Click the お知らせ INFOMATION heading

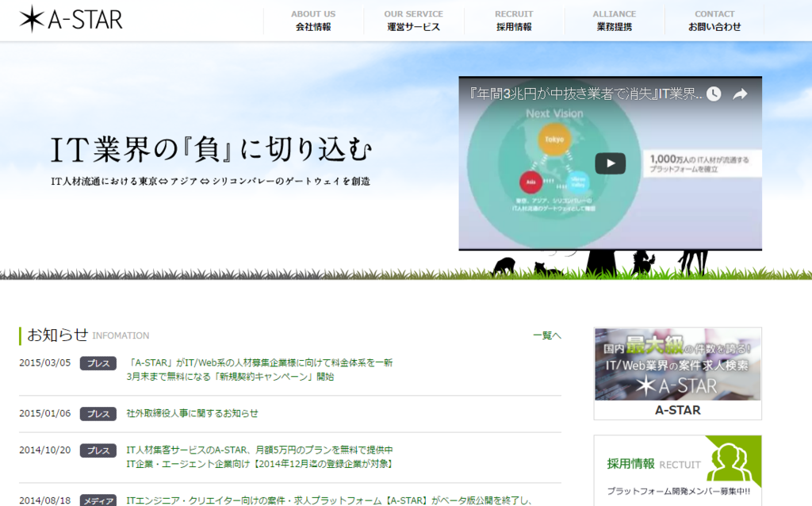click(88, 335)
